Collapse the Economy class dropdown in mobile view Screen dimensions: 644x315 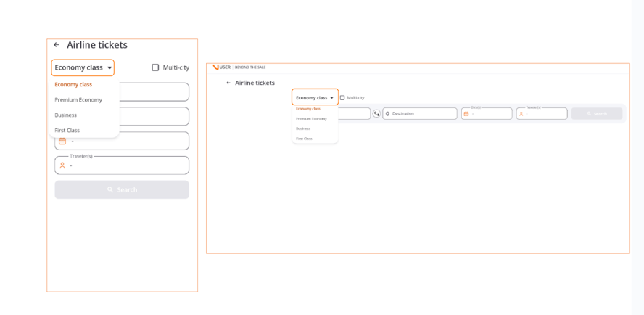83,67
